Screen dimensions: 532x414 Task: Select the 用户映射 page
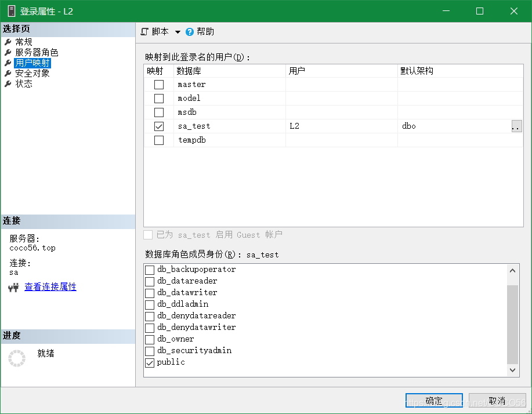pyautogui.click(x=32, y=63)
